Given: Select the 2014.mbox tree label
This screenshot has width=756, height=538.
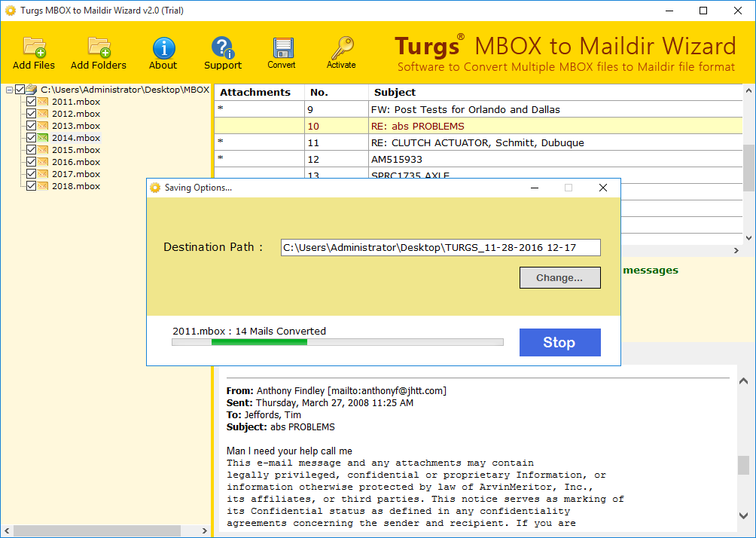Looking at the screenshot, I should (76, 138).
